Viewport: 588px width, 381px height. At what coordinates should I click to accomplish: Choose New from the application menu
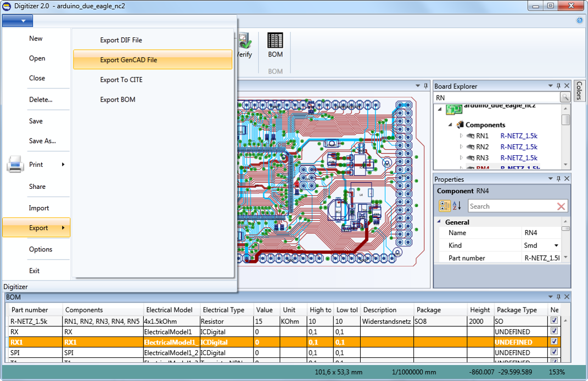36,38
